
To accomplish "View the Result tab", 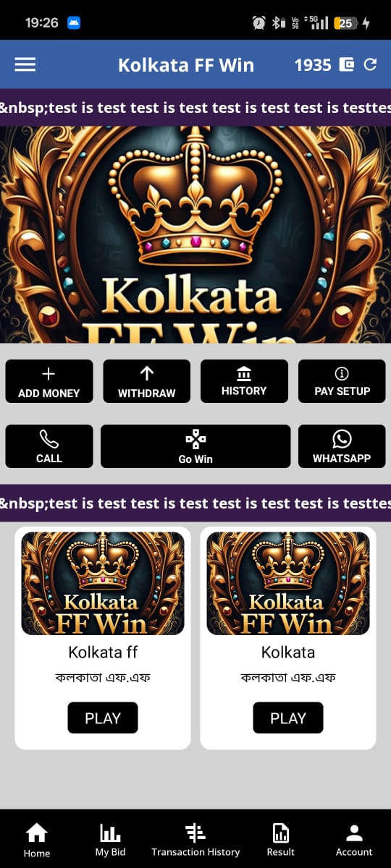I will 281,841.
